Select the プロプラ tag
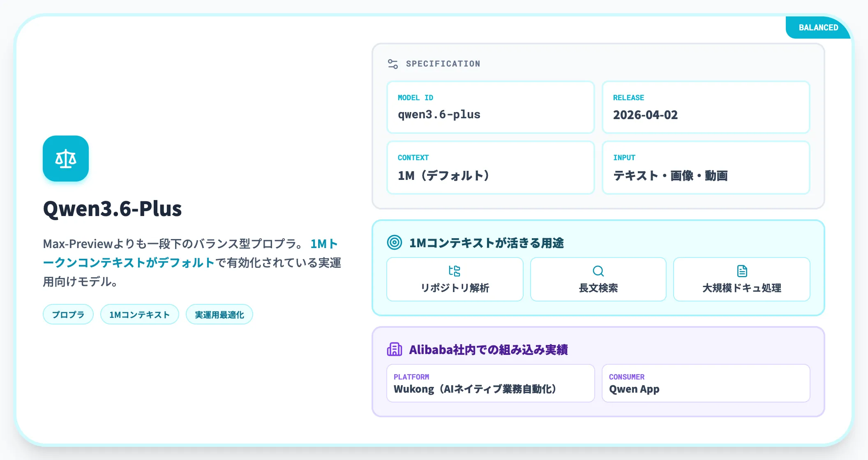Image resolution: width=868 pixels, height=460 pixels. [68, 315]
